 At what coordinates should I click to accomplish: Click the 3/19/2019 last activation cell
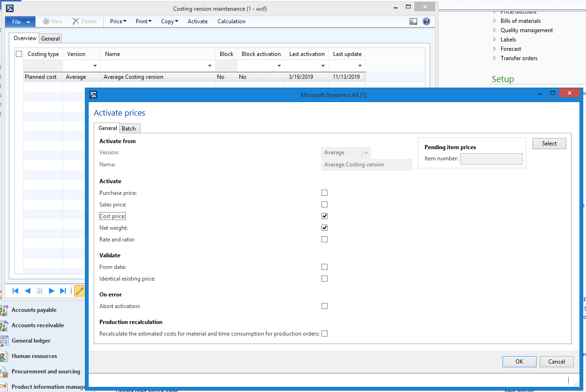coord(307,77)
